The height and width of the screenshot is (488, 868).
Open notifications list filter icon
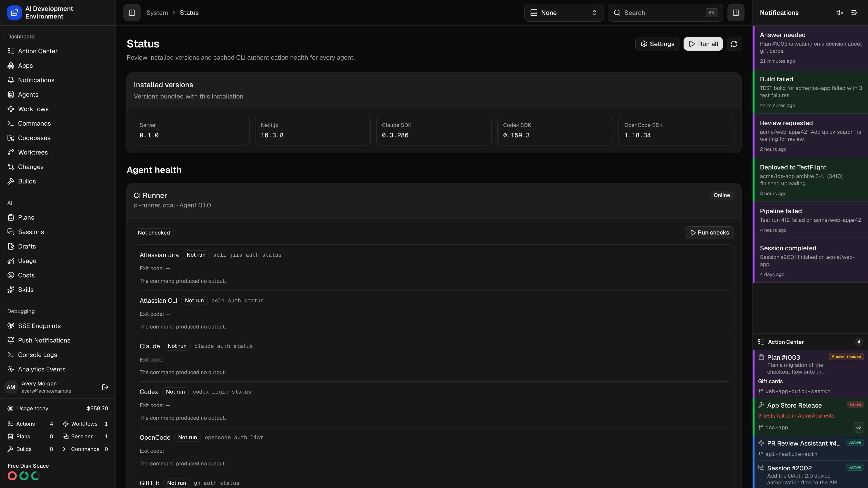pyautogui.click(x=854, y=13)
